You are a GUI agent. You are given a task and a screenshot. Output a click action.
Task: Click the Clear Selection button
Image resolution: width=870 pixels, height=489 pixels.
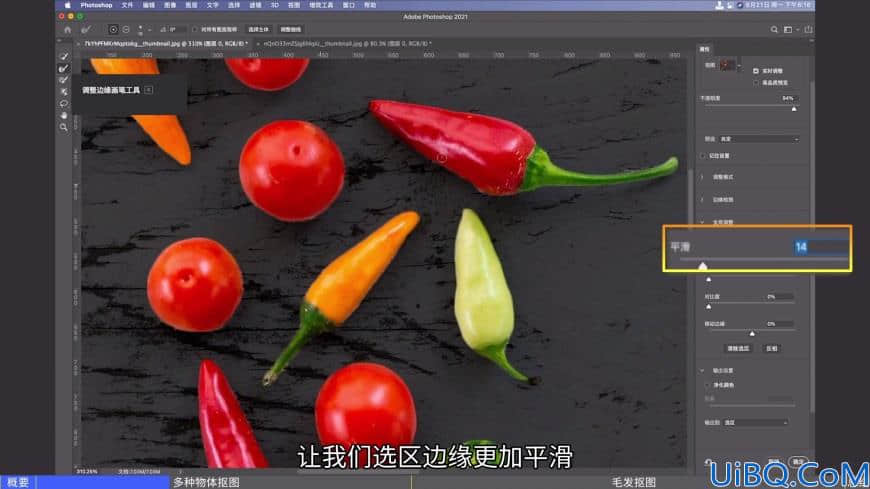click(739, 349)
